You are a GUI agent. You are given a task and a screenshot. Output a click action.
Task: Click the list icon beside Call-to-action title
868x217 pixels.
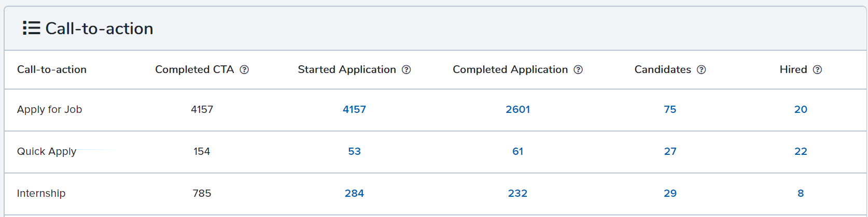pyautogui.click(x=31, y=28)
